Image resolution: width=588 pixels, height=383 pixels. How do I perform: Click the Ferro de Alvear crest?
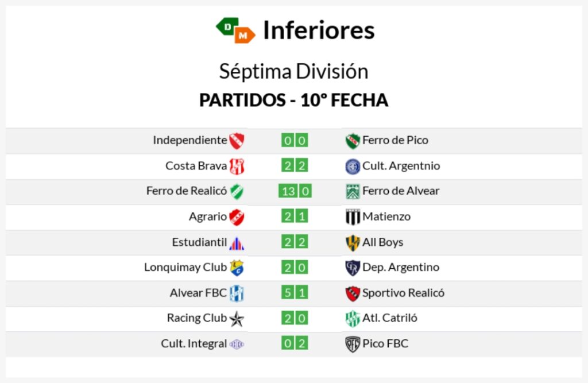pos(352,192)
